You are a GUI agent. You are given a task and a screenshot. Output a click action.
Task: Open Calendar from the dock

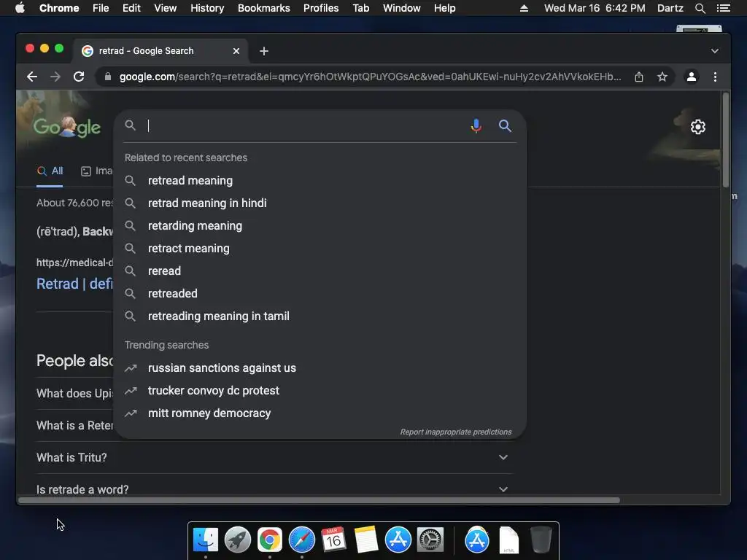[x=333, y=539]
